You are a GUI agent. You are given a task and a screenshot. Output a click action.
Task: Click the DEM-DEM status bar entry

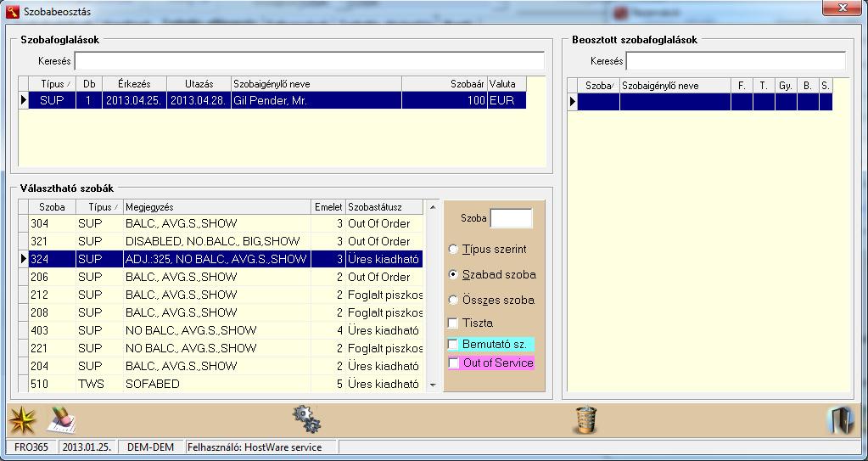pyautogui.click(x=150, y=447)
